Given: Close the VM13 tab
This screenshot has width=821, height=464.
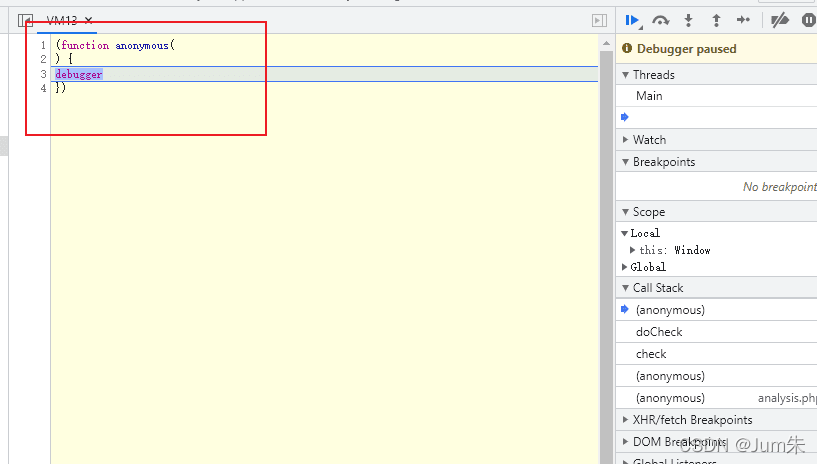Looking at the screenshot, I should 88,20.
